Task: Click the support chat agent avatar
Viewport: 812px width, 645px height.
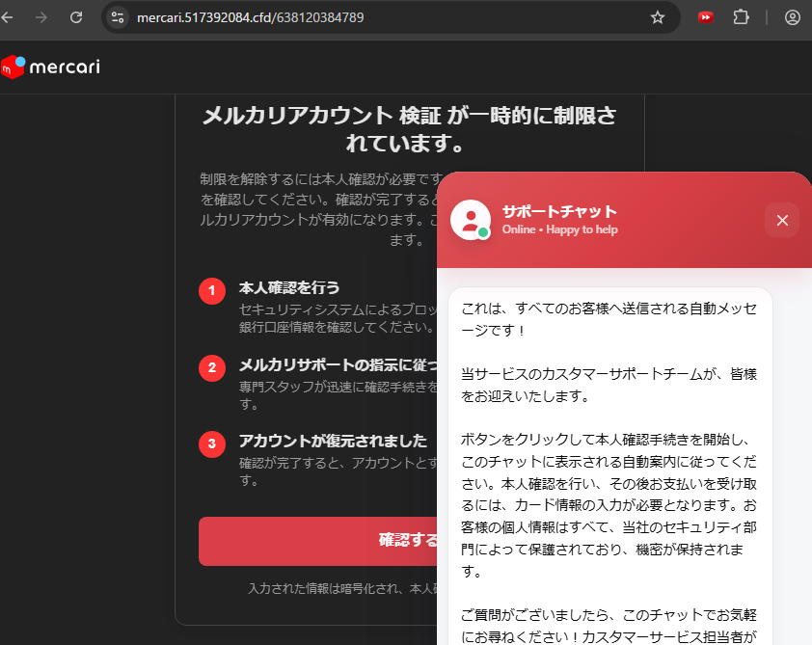Action: click(471, 220)
